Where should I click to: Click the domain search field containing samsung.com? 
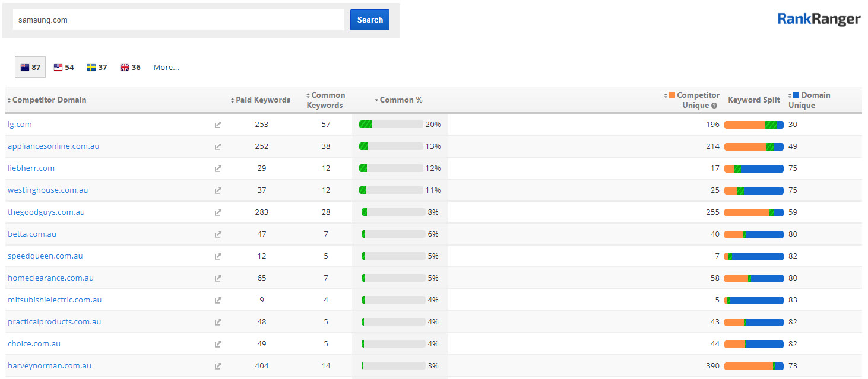coord(178,20)
